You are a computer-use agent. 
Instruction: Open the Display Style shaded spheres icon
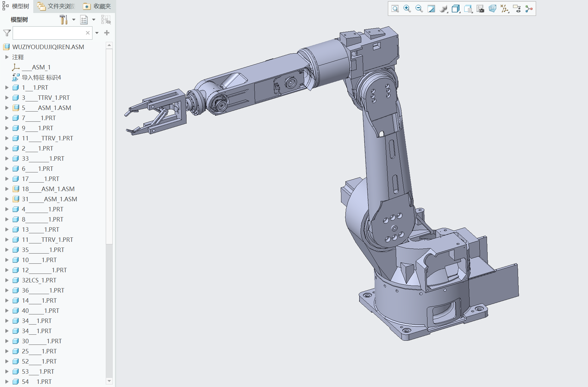pos(443,9)
